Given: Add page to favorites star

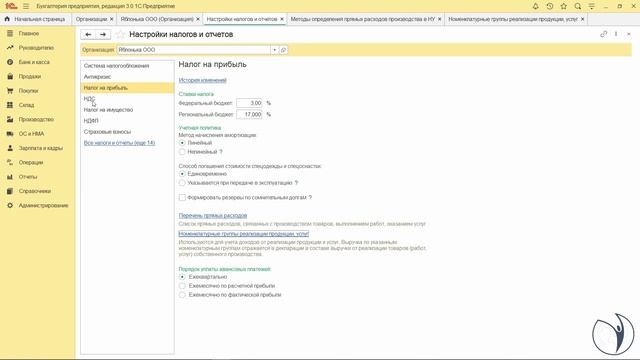Looking at the screenshot, I should click(120, 35).
